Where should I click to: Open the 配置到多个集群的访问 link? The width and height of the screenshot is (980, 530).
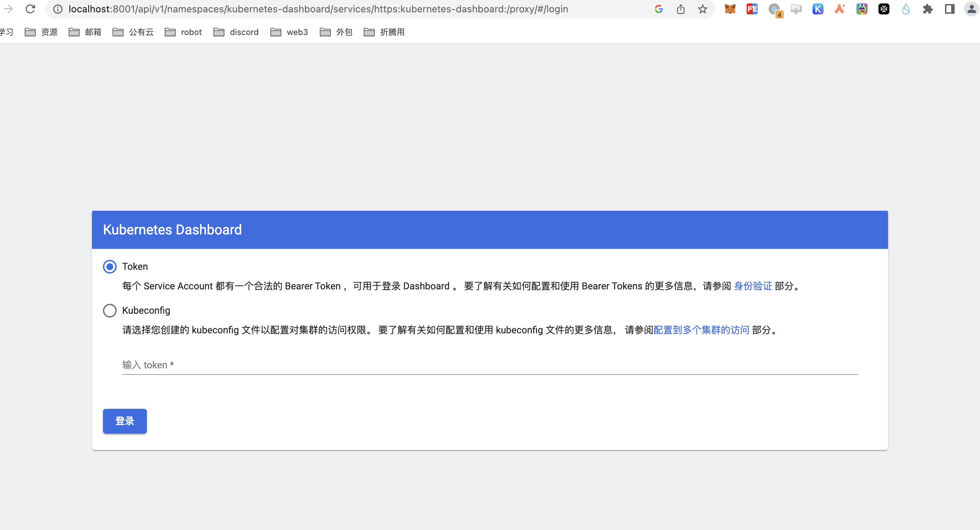(701, 330)
